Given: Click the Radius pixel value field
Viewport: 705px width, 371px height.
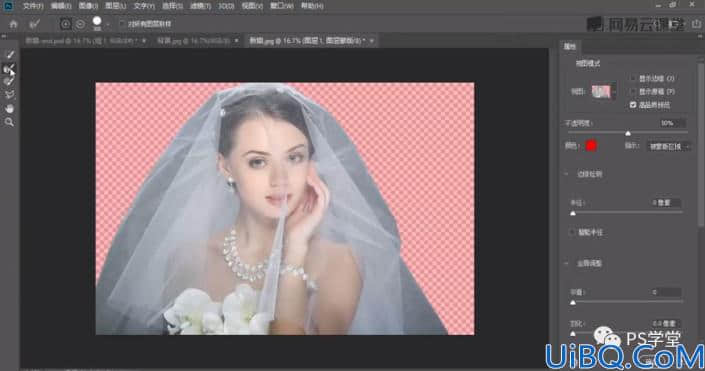Looking at the screenshot, I should (666, 203).
